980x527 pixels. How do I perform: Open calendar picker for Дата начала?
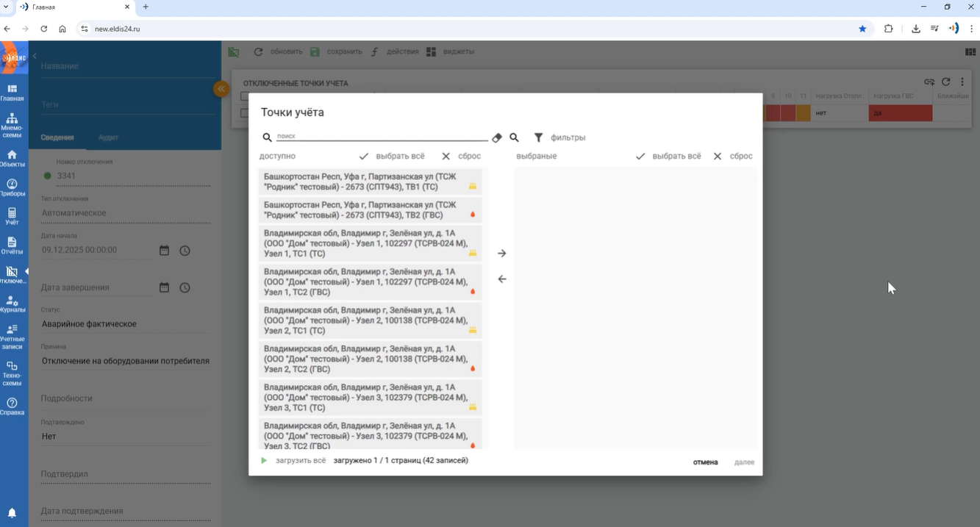pyautogui.click(x=164, y=251)
